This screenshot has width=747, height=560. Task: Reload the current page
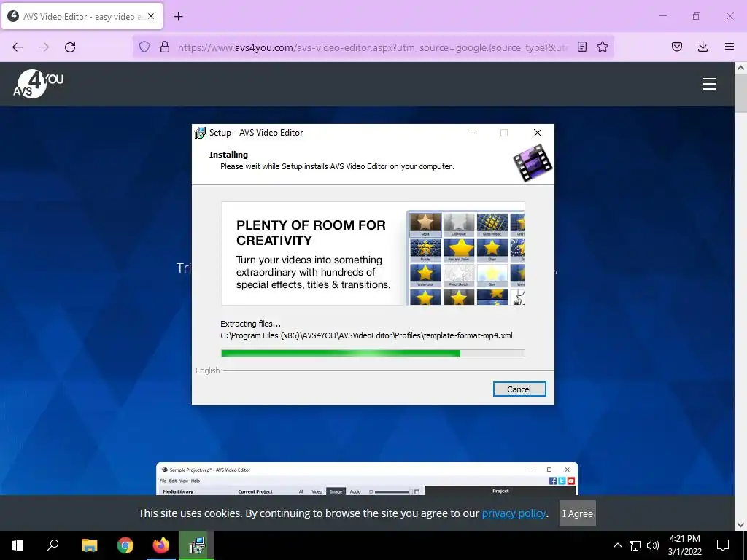click(x=70, y=47)
